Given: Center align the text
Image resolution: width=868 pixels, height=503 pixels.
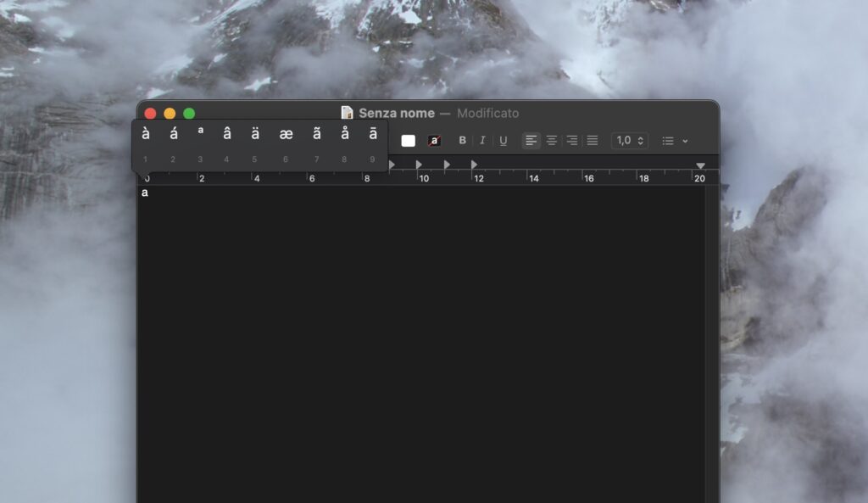Looking at the screenshot, I should (551, 141).
